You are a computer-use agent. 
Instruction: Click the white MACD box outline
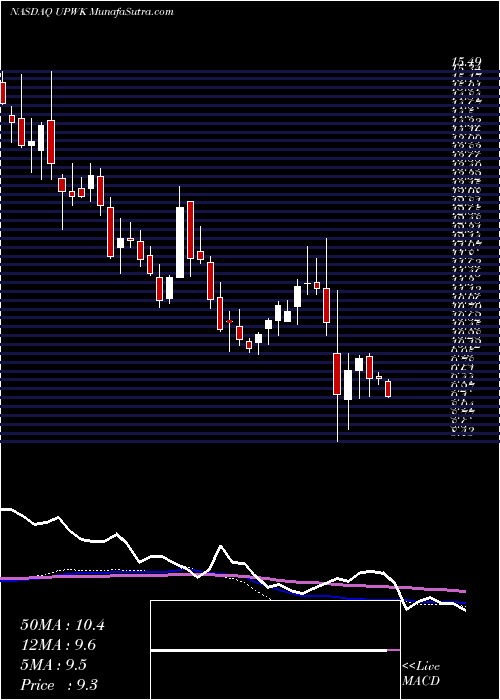coord(275,650)
